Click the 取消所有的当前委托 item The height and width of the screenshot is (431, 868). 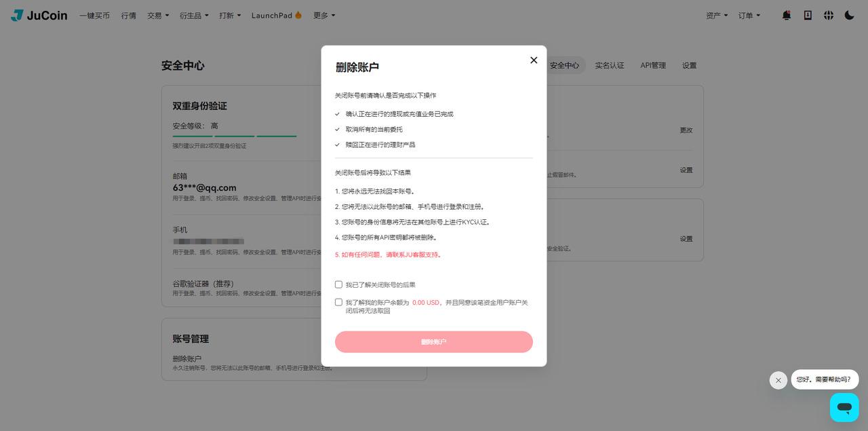(374, 129)
